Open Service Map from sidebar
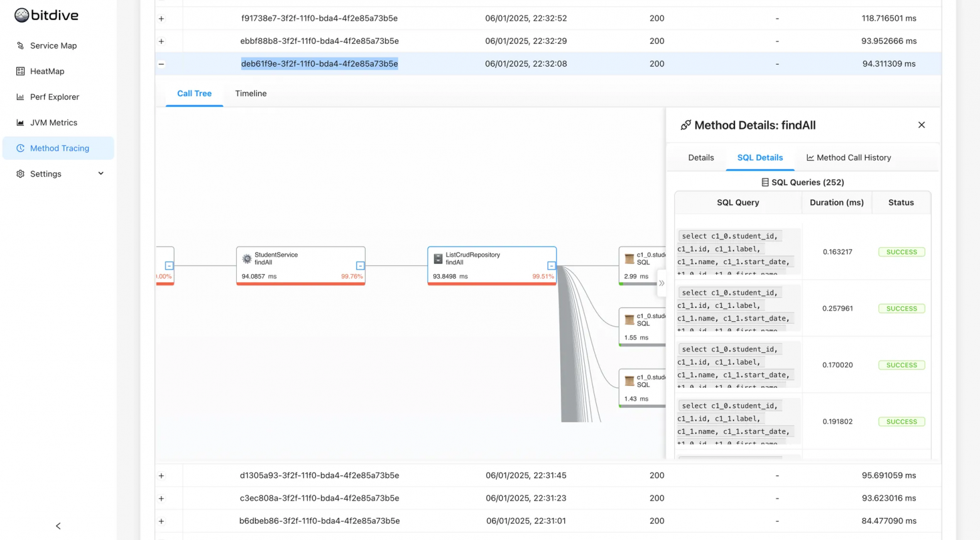980x540 pixels. pos(53,46)
